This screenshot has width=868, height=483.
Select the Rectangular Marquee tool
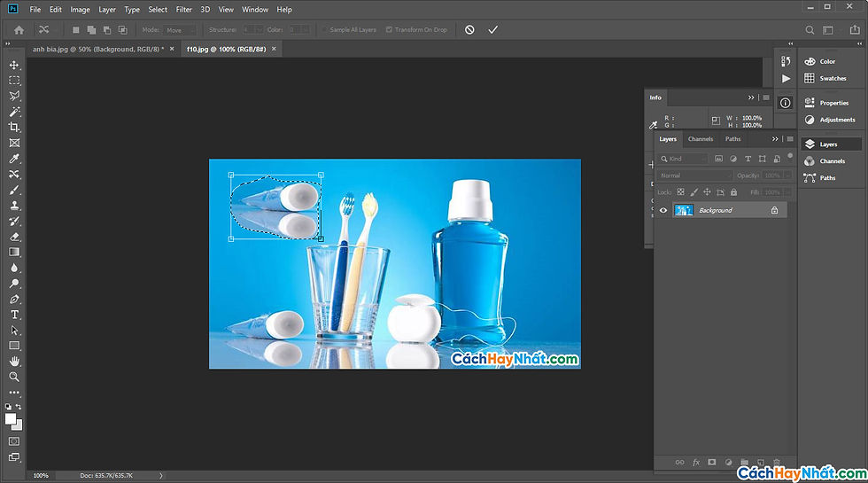point(14,81)
